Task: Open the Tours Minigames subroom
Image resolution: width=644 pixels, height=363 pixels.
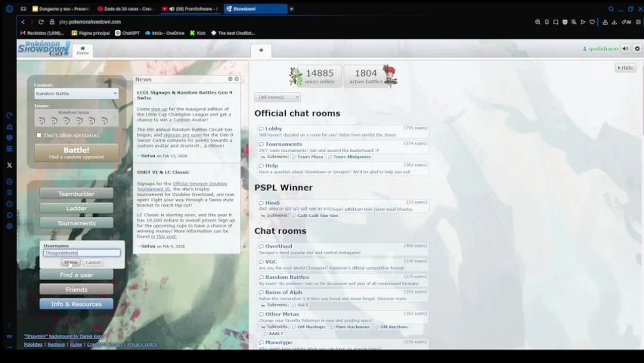Action: pos(349,157)
